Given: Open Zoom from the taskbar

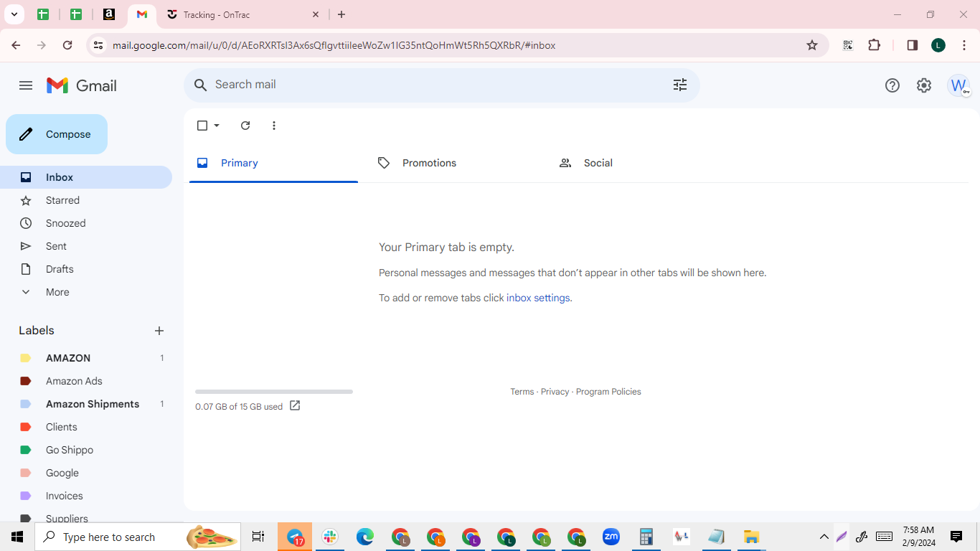Looking at the screenshot, I should (x=611, y=537).
